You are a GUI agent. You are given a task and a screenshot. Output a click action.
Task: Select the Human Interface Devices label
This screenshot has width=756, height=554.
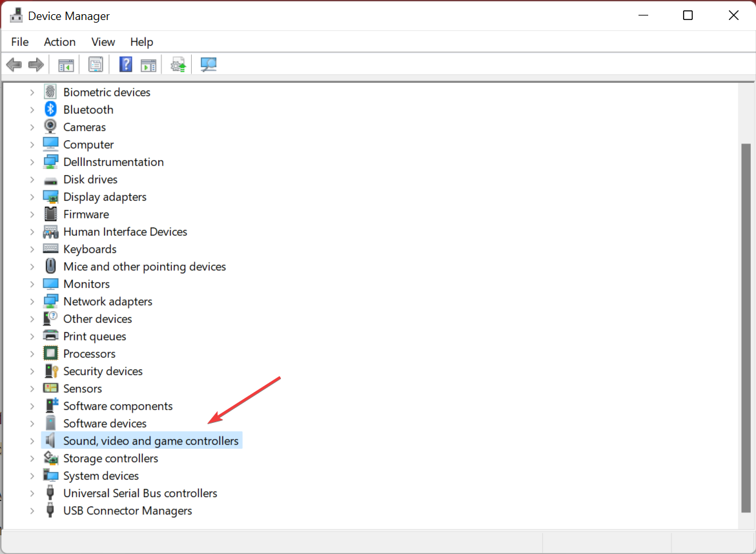click(125, 231)
